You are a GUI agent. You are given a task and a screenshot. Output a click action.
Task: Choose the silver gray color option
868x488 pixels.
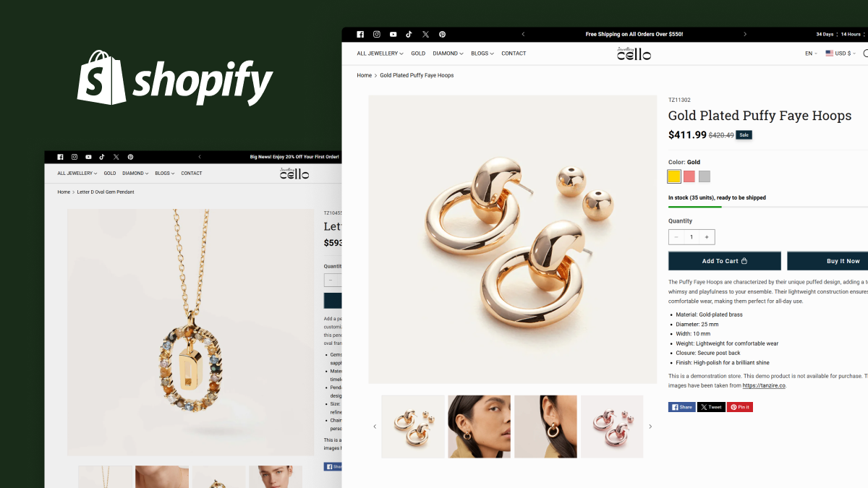coord(705,176)
